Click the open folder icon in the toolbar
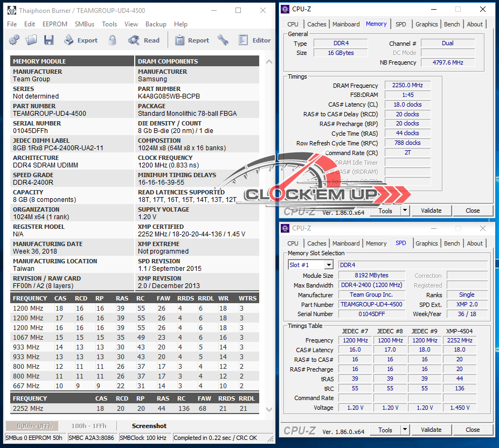 (31, 40)
